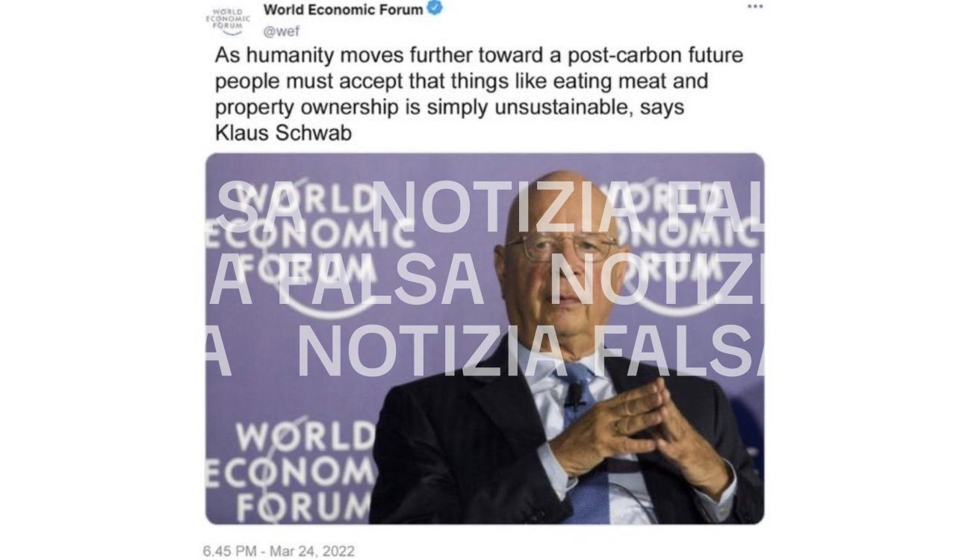Click the bottom-left World Economic Forum logo in photo
This screenshot has width=971, height=560.
[x=290, y=472]
